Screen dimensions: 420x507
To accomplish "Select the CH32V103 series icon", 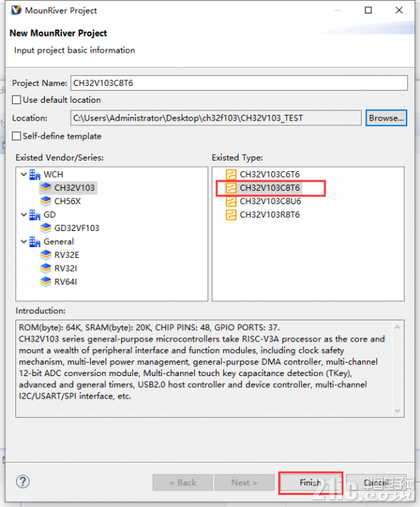I will (46, 187).
